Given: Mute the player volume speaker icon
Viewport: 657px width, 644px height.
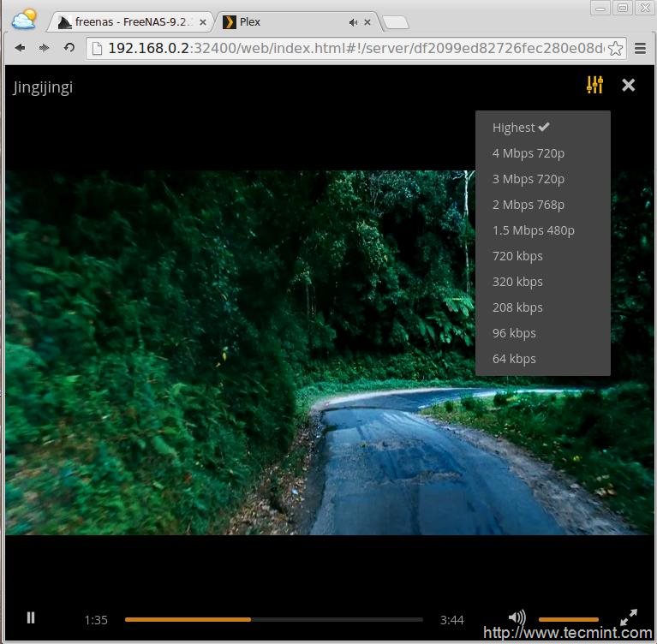Looking at the screenshot, I should (517, 617).
